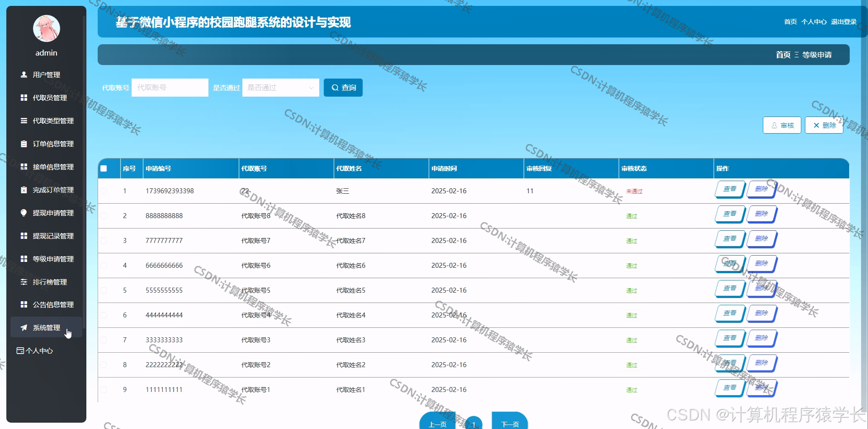Click the card icon beside 个人中心 in sidebar
Viewport: 868px width, 429px height.
pos(20,350)
